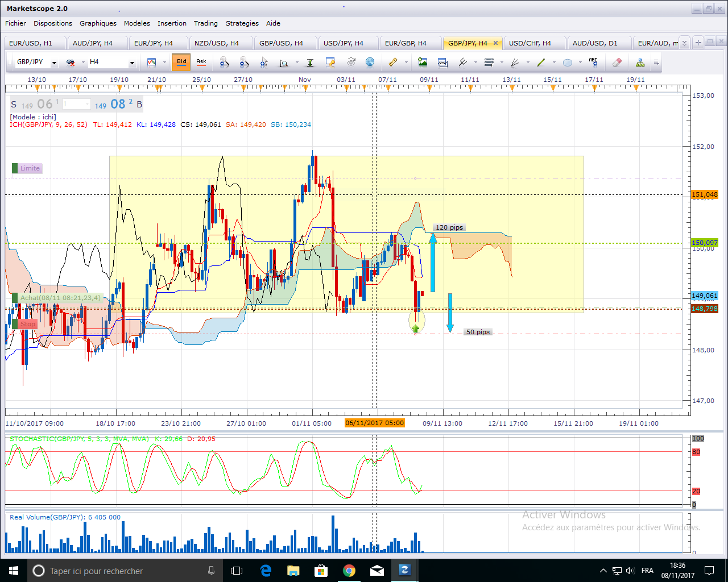Open the chart properties key icon
Viewport: 728px width, 582px height.
(330, 62)
